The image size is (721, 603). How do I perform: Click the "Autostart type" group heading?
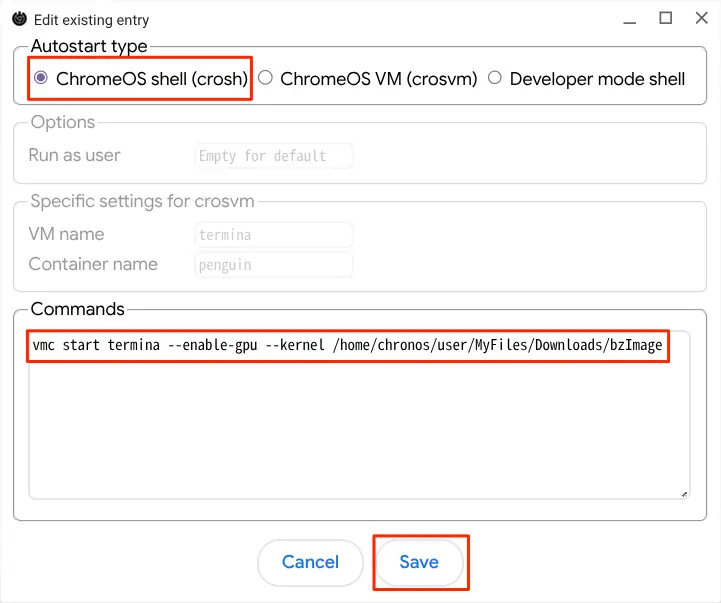click(89, 46)
